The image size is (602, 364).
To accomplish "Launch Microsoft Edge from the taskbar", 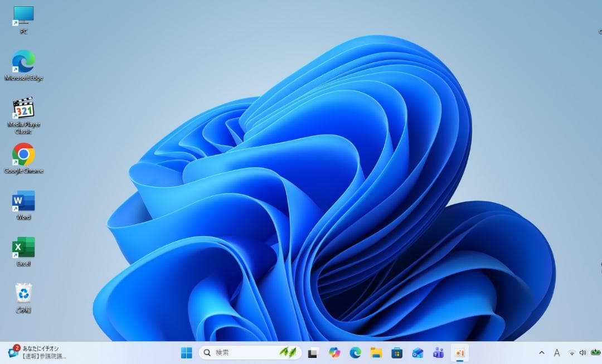I will [356, 353].
